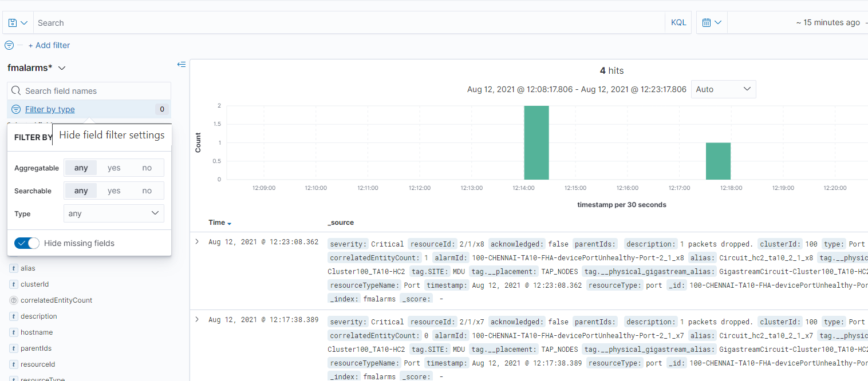
Task: Open the fmalarms* index pattern selector
Action: tap(37, 68)
